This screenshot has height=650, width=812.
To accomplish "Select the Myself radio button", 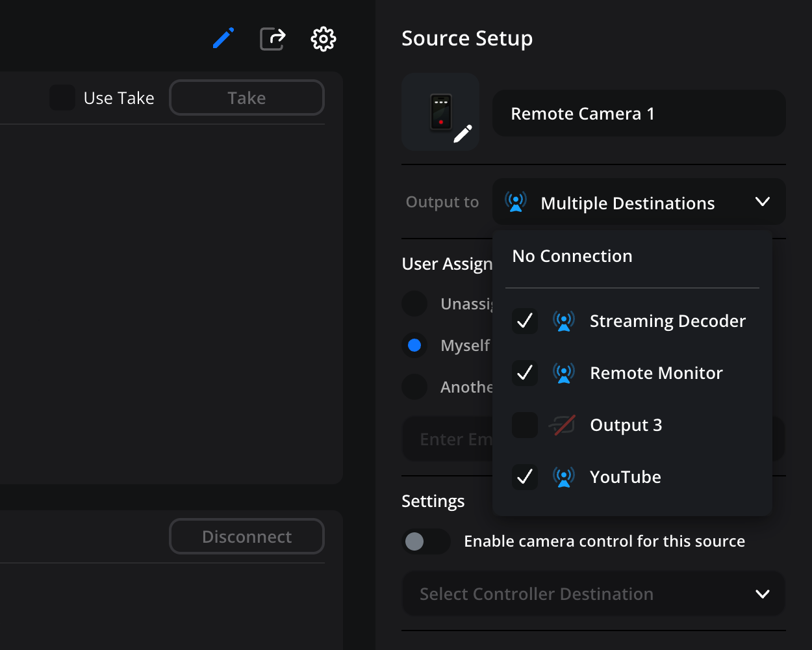I will (414, 345).
